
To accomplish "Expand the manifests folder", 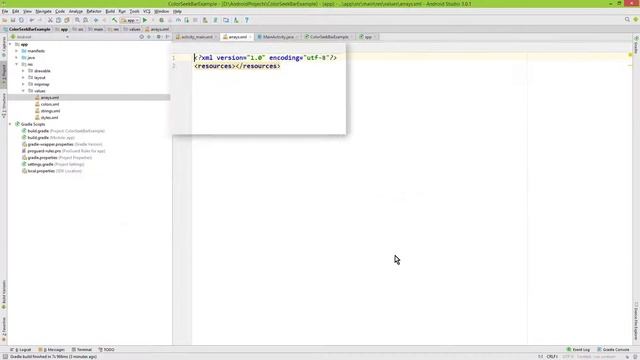I will click(17, 51).
